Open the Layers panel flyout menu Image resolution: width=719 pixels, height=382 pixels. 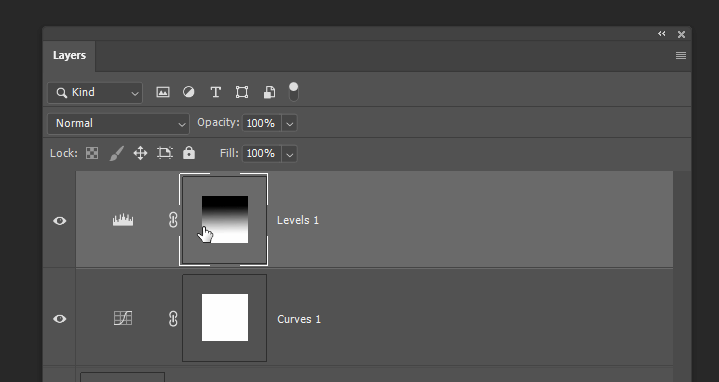tap(681, 55)
